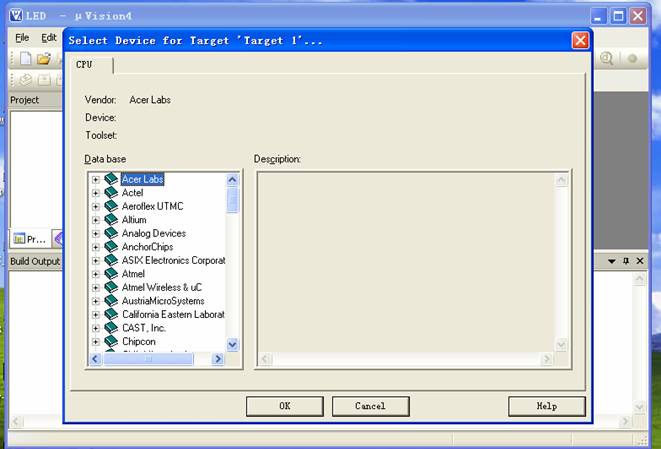The image size is (661, 449).
Task: Click the Help button
Action: coord(546,406)
